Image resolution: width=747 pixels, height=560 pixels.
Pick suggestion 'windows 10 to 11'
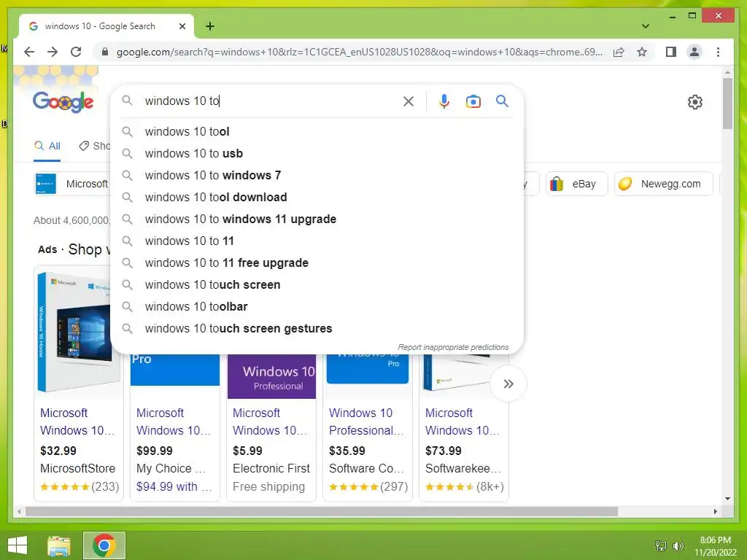[x=317, y=241]
